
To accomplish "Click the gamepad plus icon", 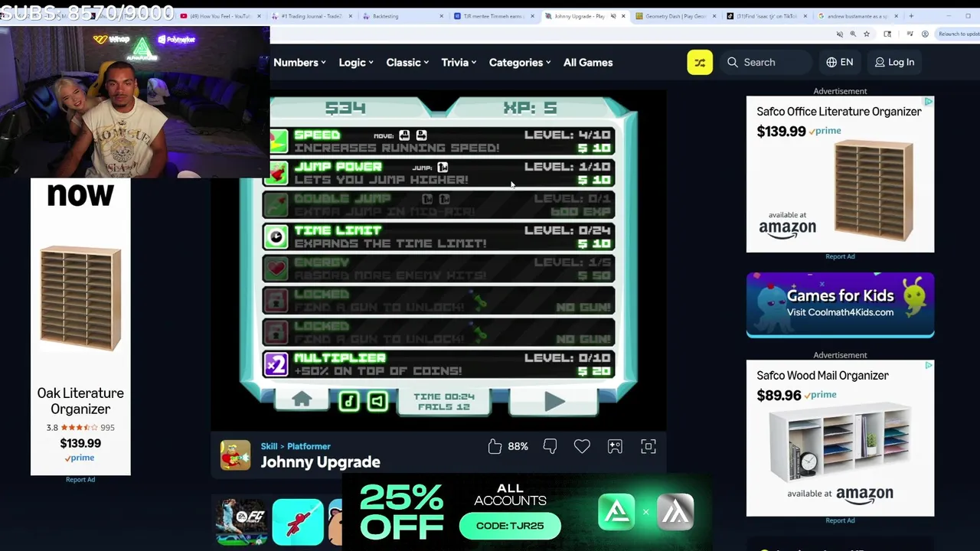I will point(615,446).
